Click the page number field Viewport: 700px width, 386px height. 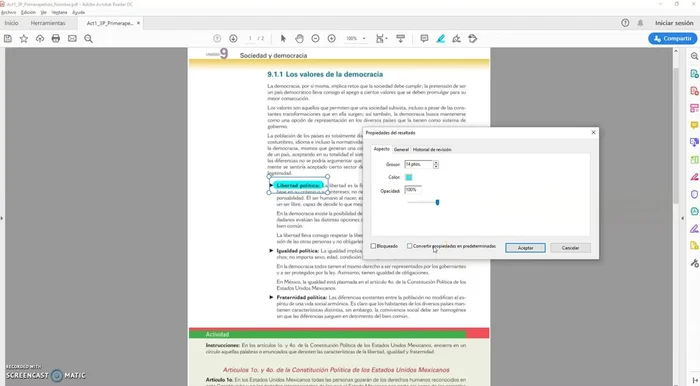(250, 39)
